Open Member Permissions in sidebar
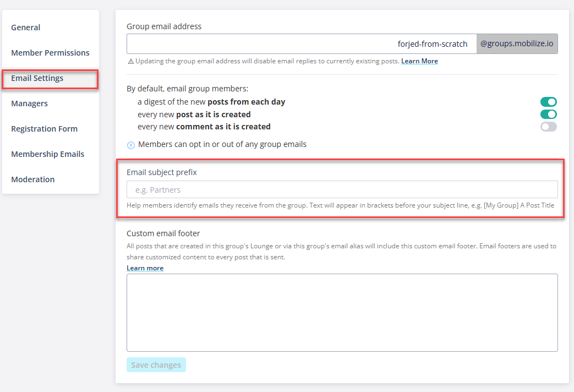The image size is (574, 392). pos(50,53)
